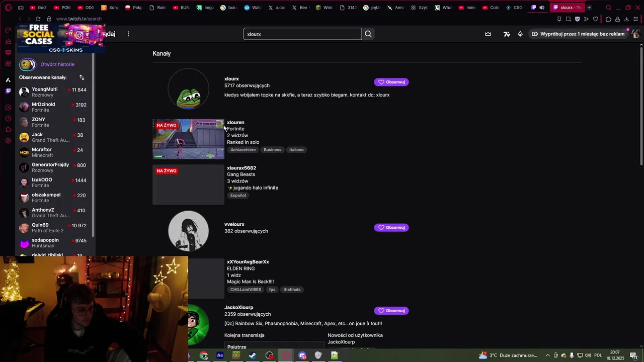Open new browser tab with plus icon
644x362 pixels.
pyautogui.click(x=589, y=8)
